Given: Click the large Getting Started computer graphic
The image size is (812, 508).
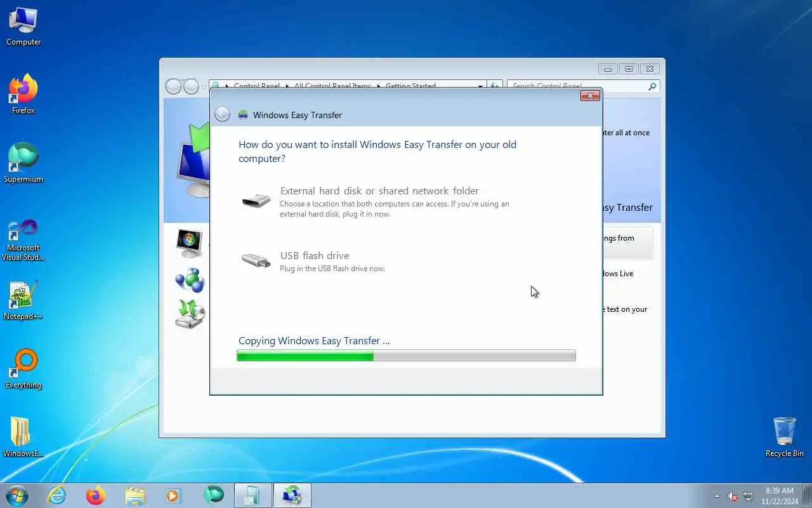Looking at the screenshot, I should point(193,159).
